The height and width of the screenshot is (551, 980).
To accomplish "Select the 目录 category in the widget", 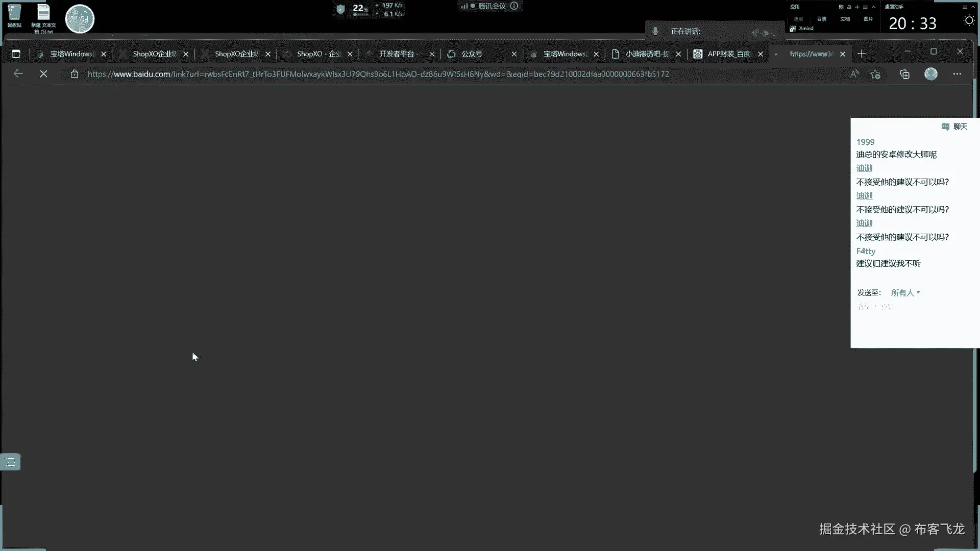I will tap(821, 19).
